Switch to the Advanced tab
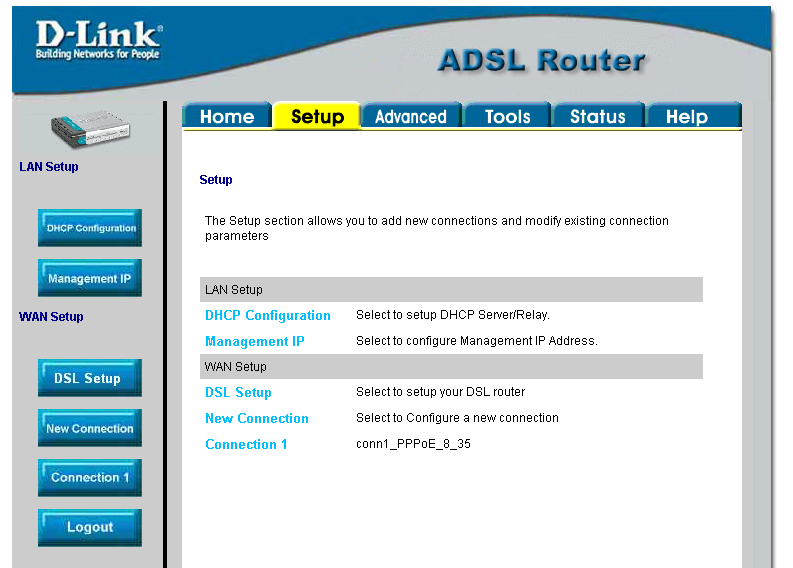Viewport: 793px width, 568px height. point(411,116)
